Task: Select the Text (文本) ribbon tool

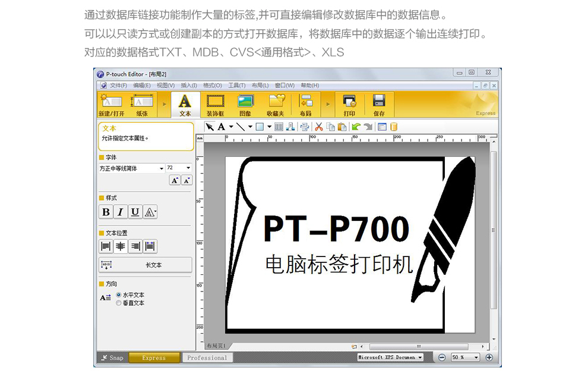Action: [185, 104]
